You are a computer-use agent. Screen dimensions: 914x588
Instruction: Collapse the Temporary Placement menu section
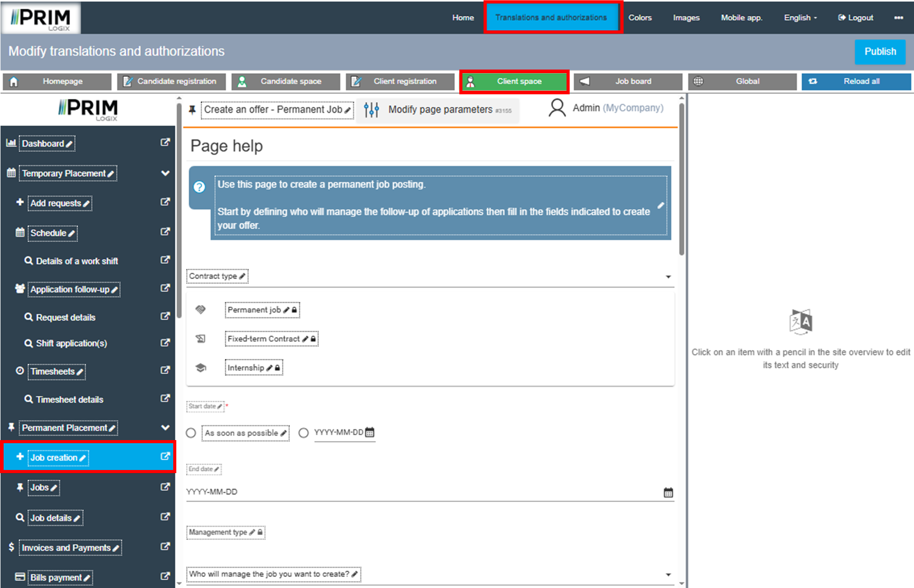pyautogui.click(x=165, y=173)
